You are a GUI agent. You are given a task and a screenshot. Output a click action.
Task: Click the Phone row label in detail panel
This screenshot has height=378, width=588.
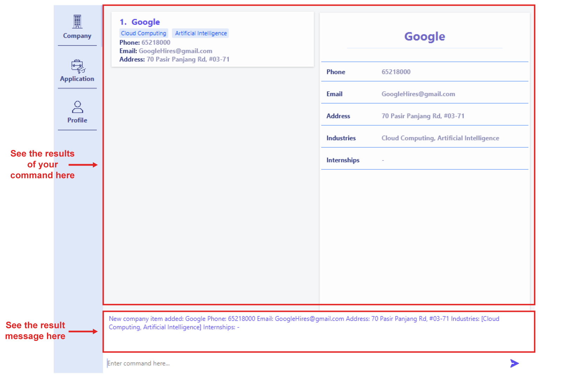point(336,72)
